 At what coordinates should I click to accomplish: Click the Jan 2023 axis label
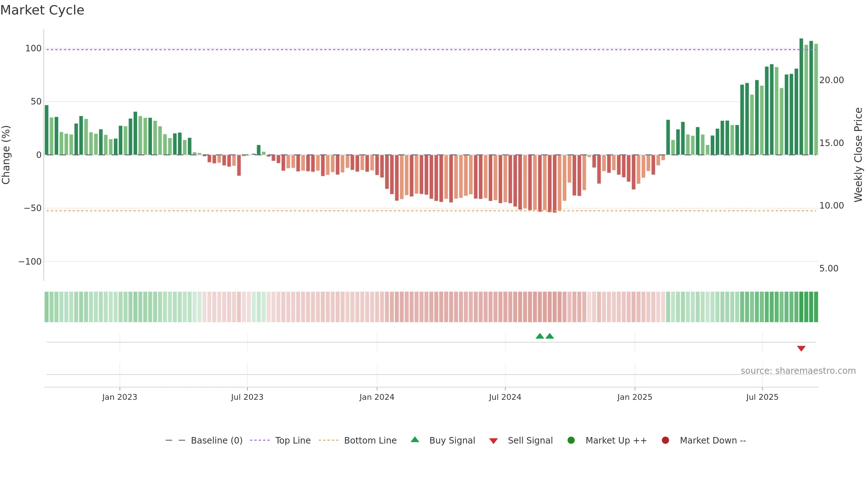(120, 397)
